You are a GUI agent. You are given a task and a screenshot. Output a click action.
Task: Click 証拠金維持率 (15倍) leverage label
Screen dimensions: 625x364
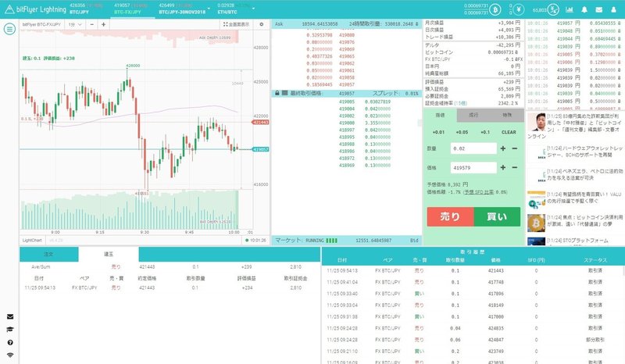tap(445, 103)
